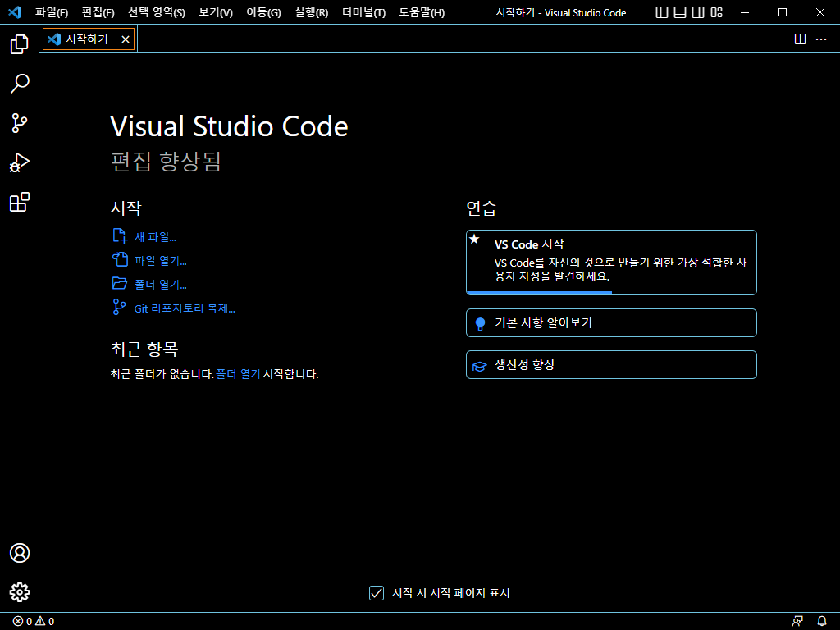The image size is (840, 630).
Task: Open the Extensions view icon
Action: tap(20, 202)
